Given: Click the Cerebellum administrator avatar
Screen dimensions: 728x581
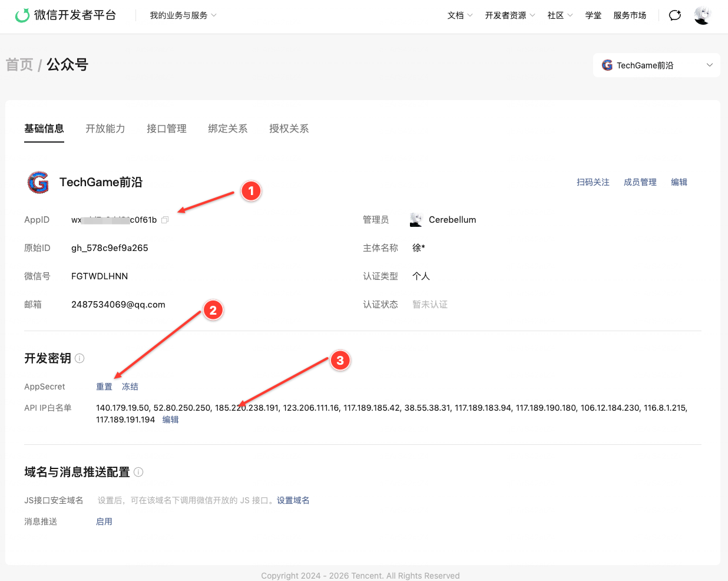Looking at the screenshot, I should coord(416,220).
